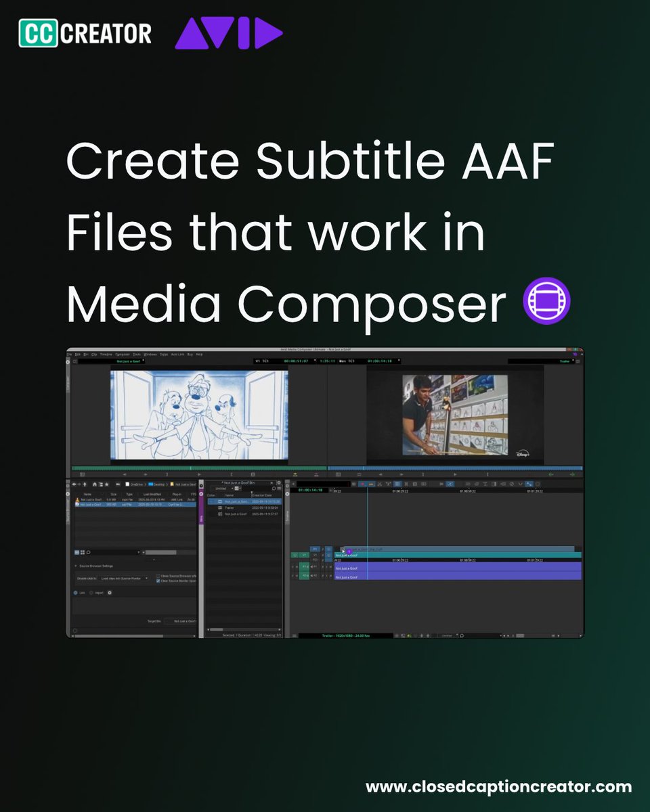650x812 pixels.
Task: Click the timeline timecode 01:00:14:18 display
Action: 310,490
